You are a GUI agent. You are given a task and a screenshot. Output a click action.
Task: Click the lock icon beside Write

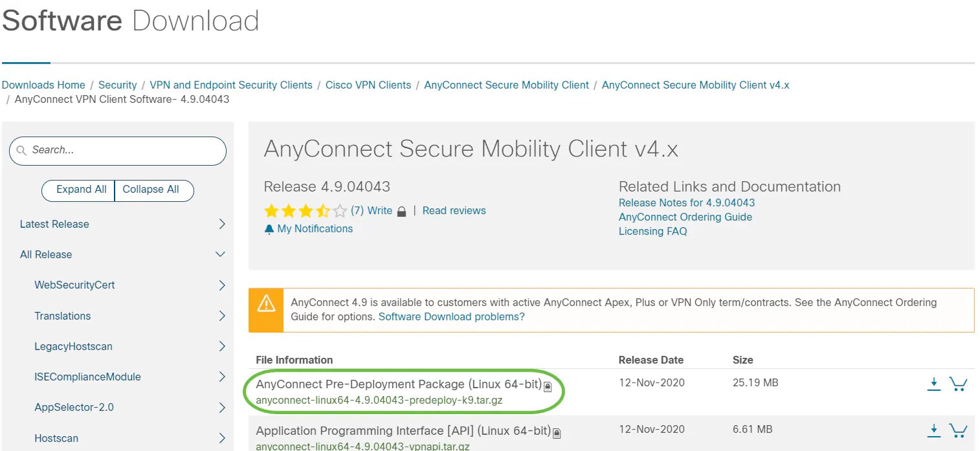point(401,212)
